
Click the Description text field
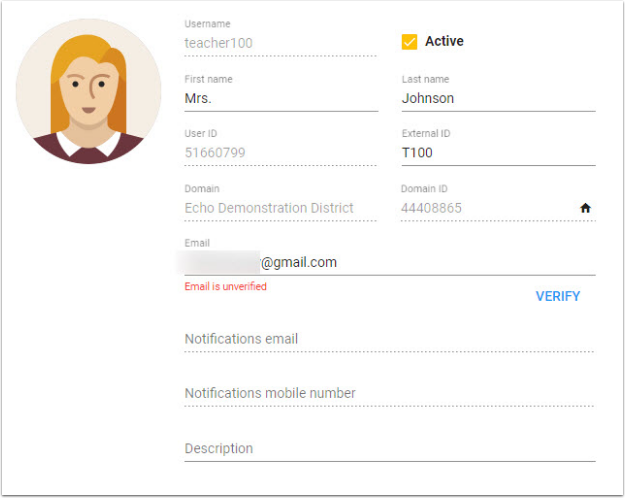389,448
